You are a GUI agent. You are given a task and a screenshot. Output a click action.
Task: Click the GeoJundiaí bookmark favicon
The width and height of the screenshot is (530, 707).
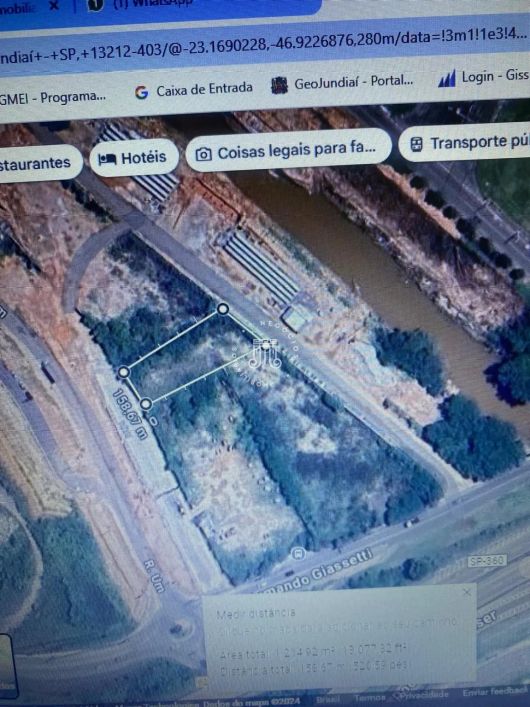279,85
